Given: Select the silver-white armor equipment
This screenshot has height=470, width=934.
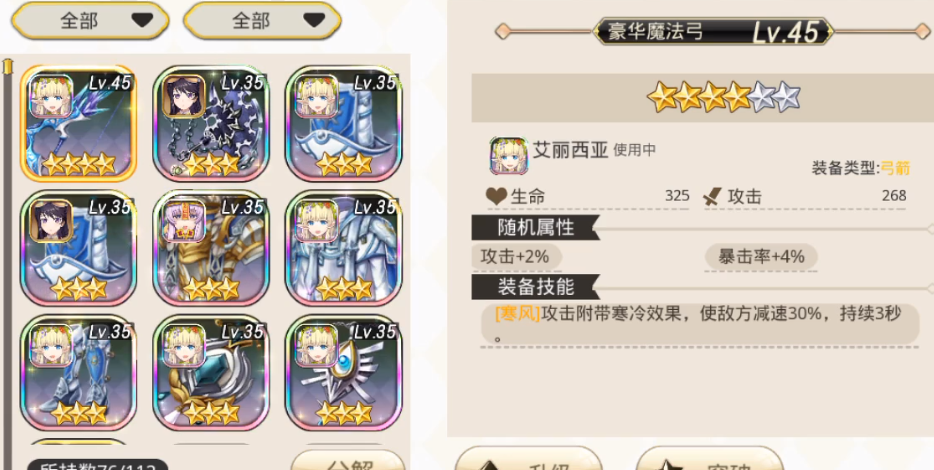Looking at the screenshot, I should pos(344,248).
